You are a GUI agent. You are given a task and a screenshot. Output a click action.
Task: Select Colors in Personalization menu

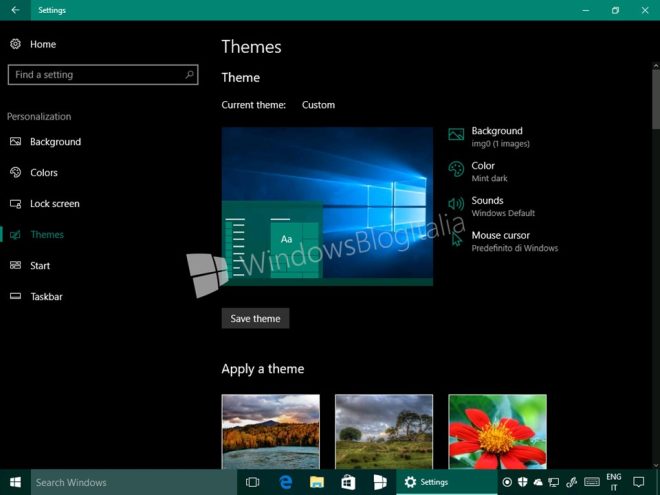44,173
